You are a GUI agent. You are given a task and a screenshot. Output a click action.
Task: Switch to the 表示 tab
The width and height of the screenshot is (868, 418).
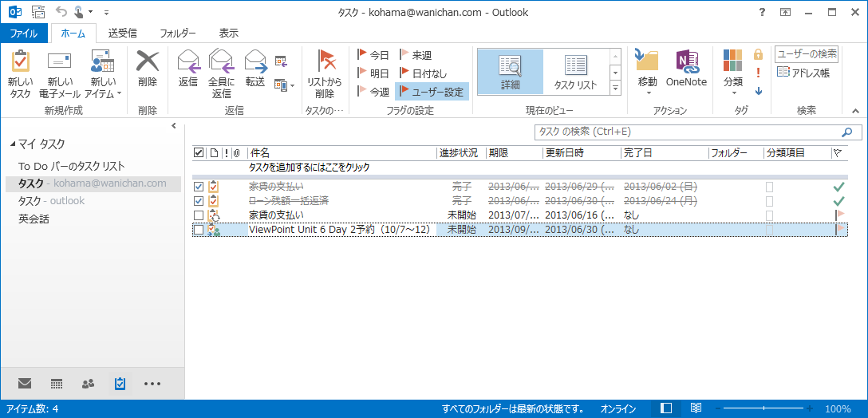click(229, 34)
